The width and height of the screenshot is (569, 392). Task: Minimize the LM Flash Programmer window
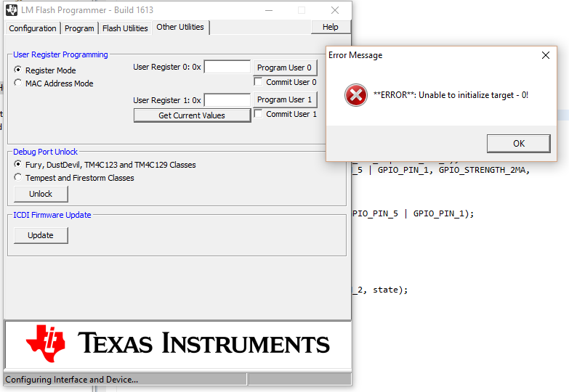tap(269, 10)
